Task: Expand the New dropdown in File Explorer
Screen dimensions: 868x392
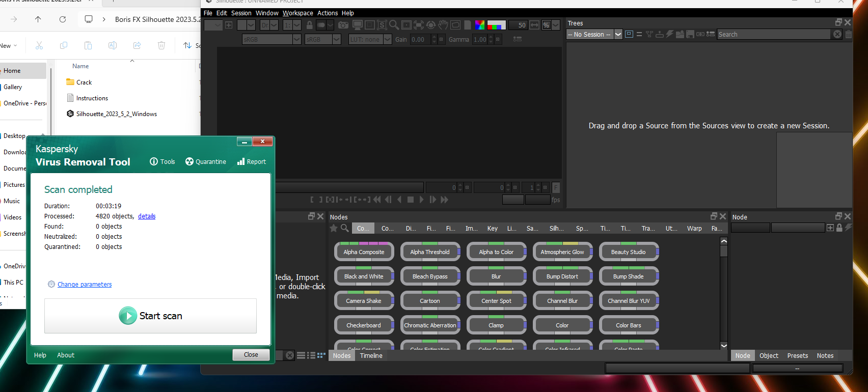Action: tap(8, 45)
